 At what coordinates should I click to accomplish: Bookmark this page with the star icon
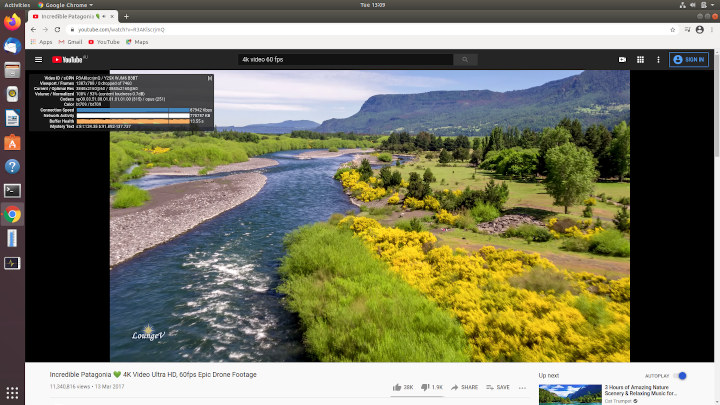[673, 29]
